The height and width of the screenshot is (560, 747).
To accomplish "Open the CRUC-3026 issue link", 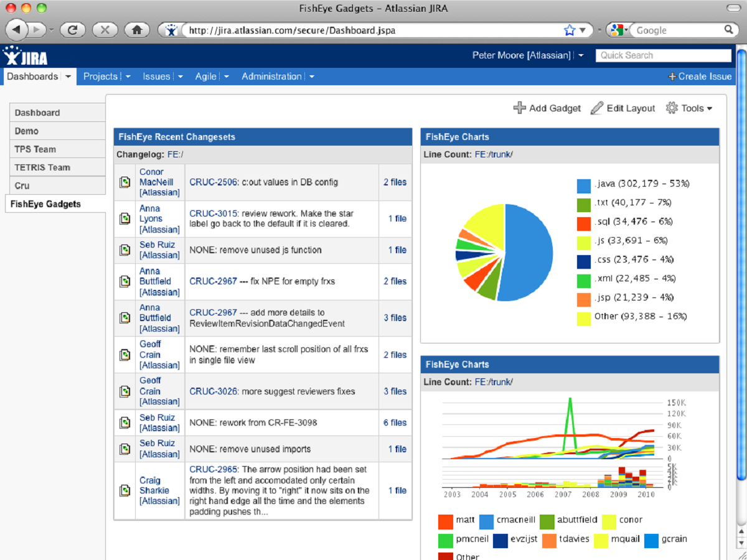I will pos(214,391).
